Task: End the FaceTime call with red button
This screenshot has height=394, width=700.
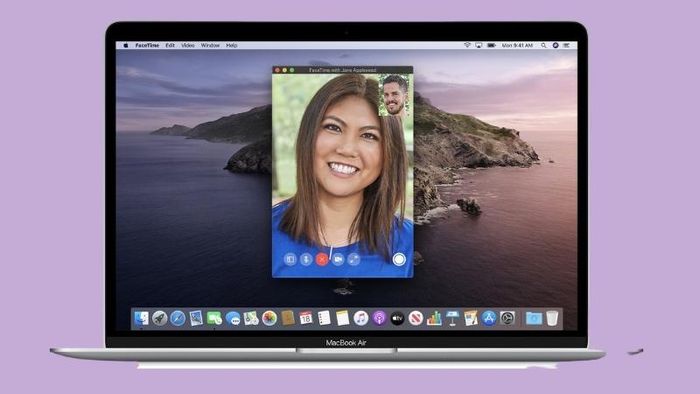Action: (321, 259)
